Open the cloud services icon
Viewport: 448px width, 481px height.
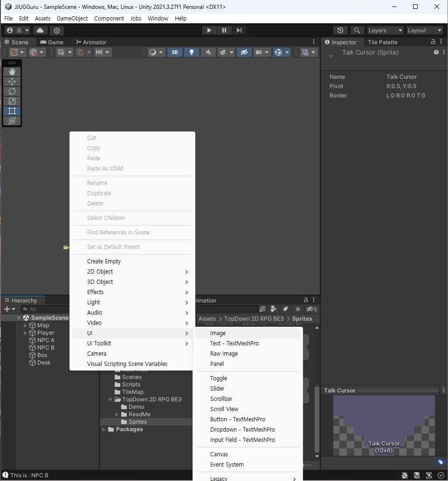40,30
